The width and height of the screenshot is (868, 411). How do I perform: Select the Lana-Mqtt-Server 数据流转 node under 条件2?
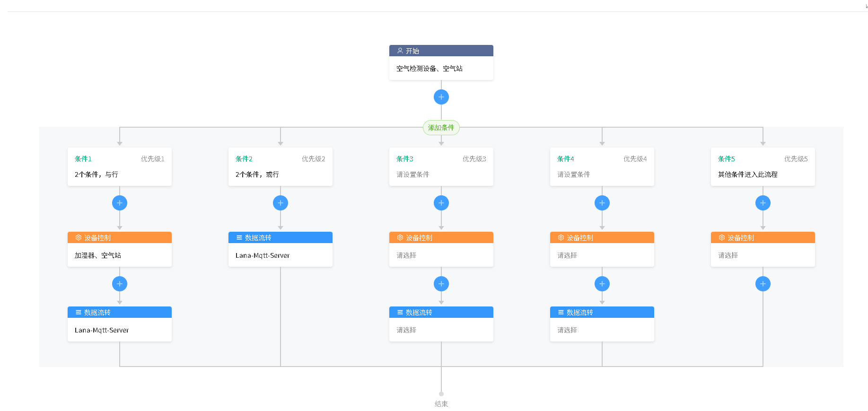click(280, 255)
